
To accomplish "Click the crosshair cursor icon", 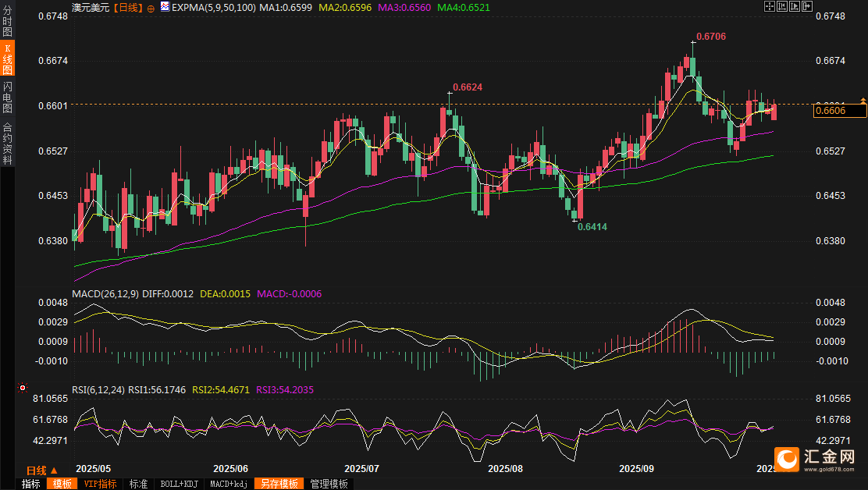I will click(769, 6).
